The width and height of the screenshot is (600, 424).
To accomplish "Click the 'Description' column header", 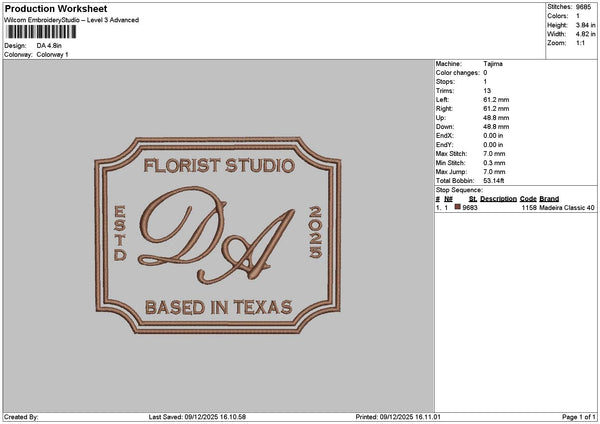I will [x=498, y=199].
